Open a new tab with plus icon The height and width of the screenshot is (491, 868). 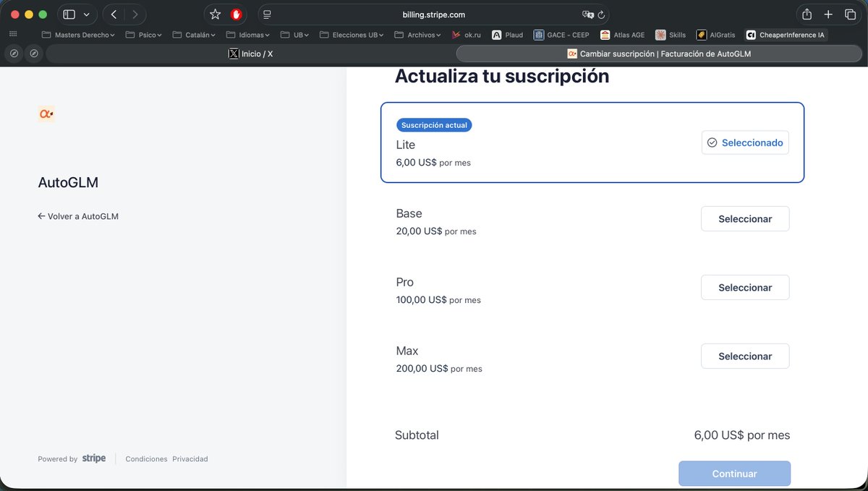(828, 14)
